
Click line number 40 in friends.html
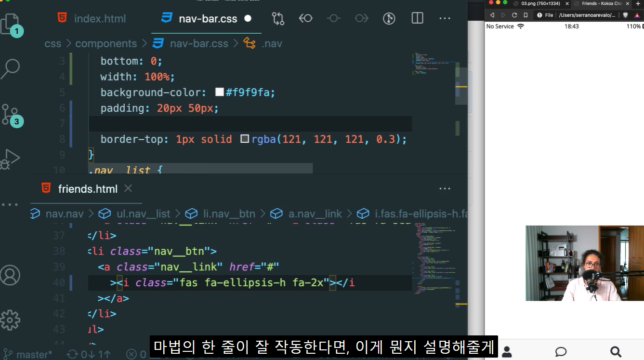point(59,283)
